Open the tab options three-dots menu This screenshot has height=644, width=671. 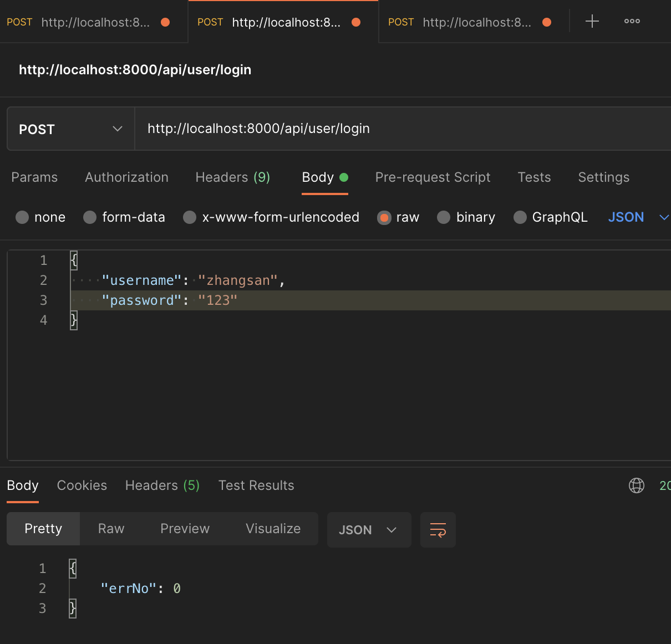pos(632,22)
